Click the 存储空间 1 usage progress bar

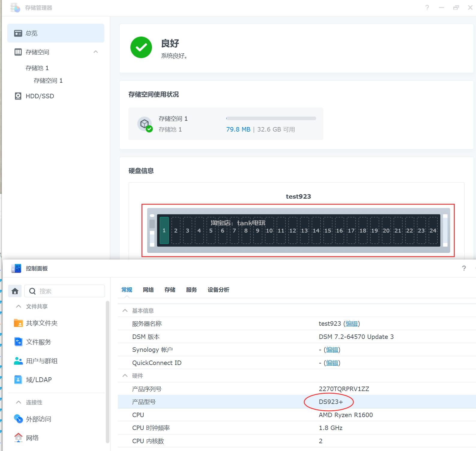pos(271,119)
